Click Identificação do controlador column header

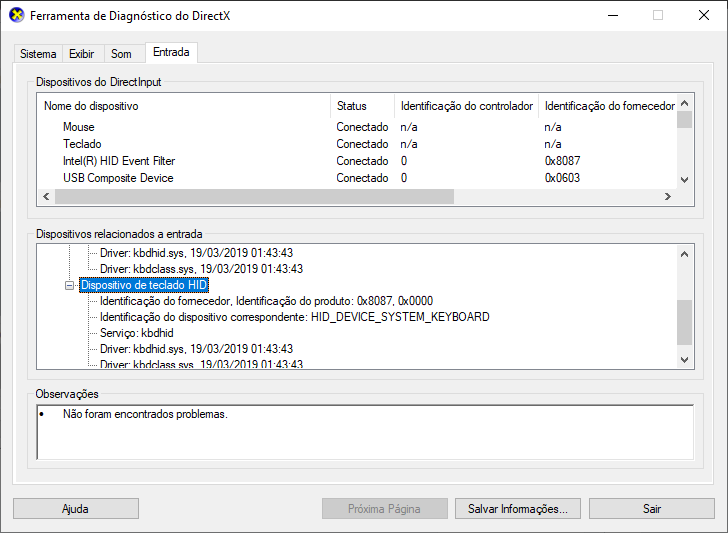pyautogui.click(x=467, y=106)
